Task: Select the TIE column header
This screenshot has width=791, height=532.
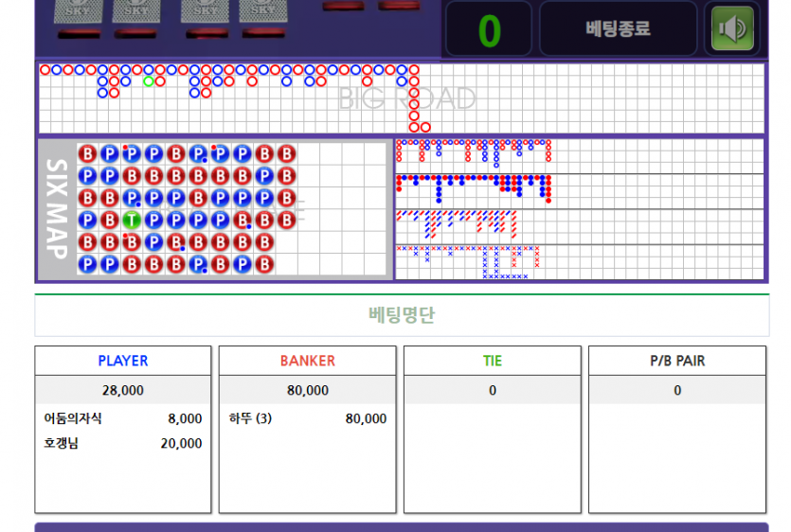Action: pos(493,361)
